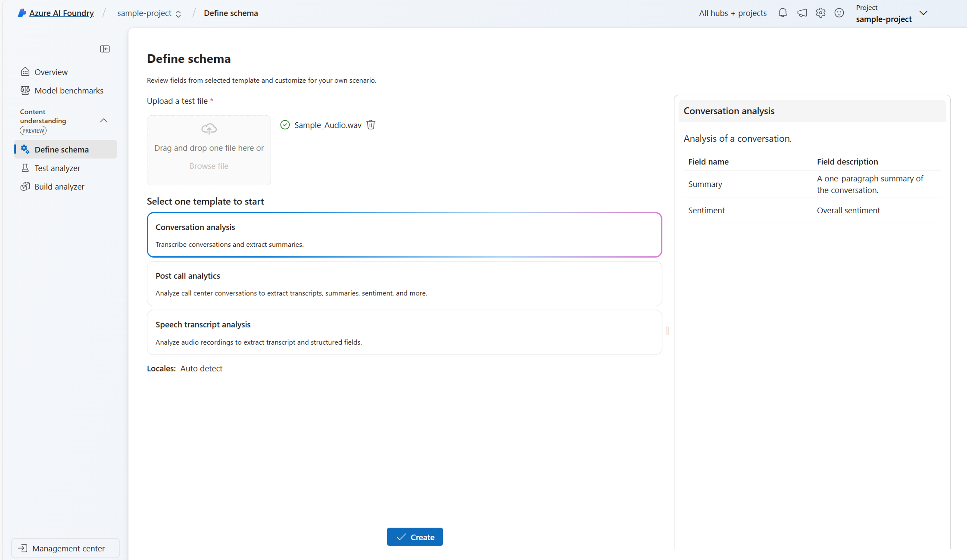Click Browse file upload button

coord(209,165)
